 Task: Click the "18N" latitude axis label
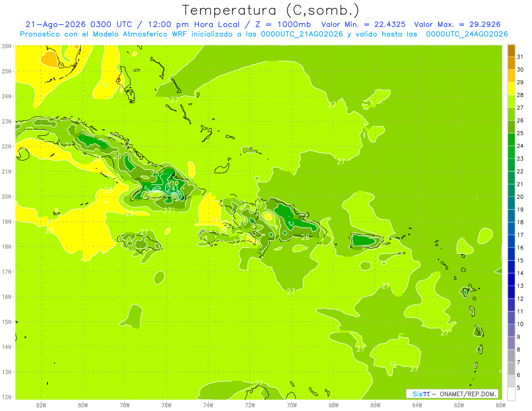pyautogui.click(x=6, y=247)
